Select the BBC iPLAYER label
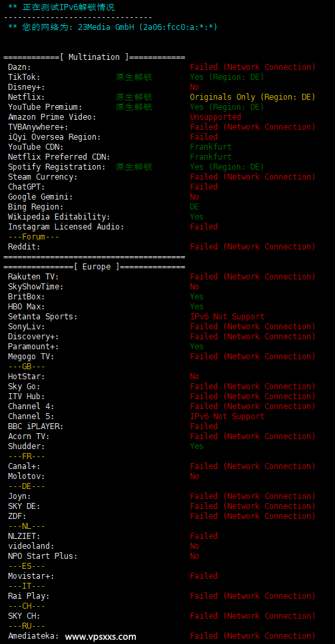Image resolution: width=335 pixels, height=644 pixels. 36,426
